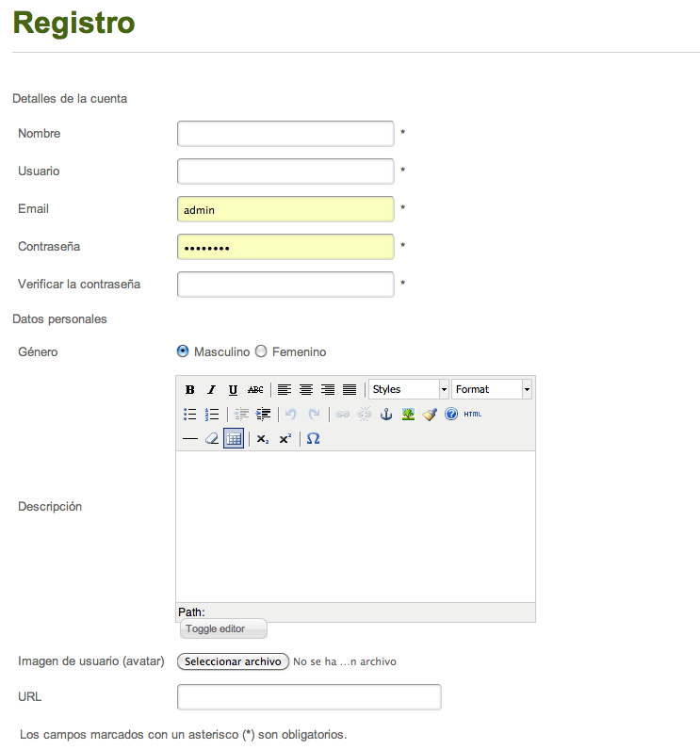
Task: Click Seleccionar archivo to choose avatar
Action: click(x=233, y=661)
